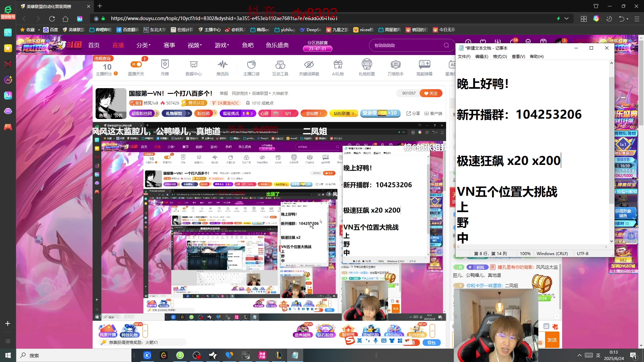Expand 视频 video dropdown
The height and width of the screenshot is (362, 644).
pos(195,45)
